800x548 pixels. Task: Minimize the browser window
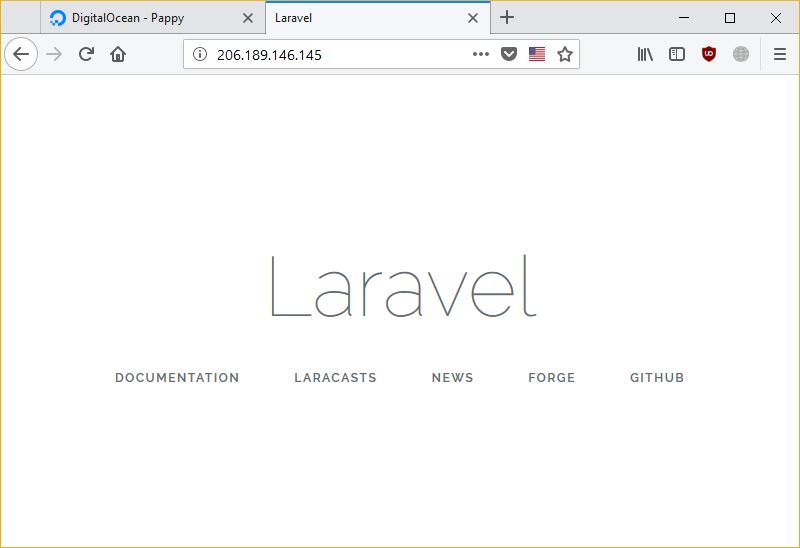coord(684,18)
